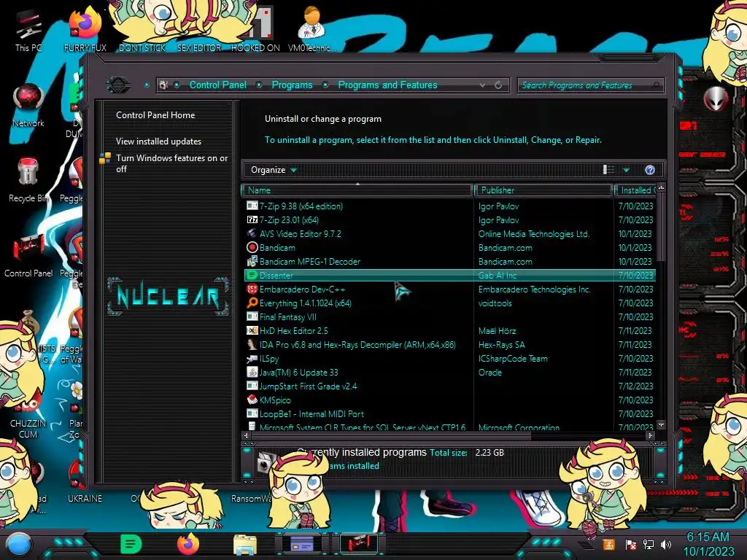Click the Online Media Technologies Ltd. publisher
The image size is (747, 560).
[x=534, y=234]
